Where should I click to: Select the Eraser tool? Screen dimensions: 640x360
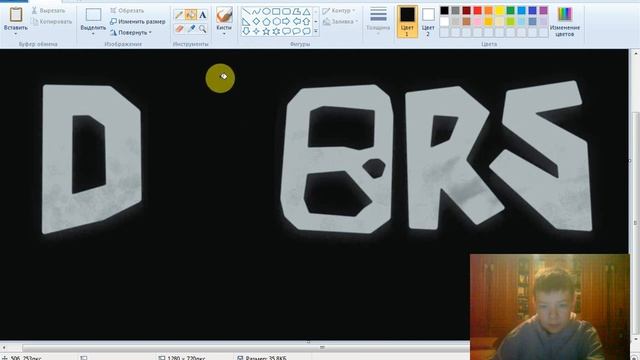179,29
